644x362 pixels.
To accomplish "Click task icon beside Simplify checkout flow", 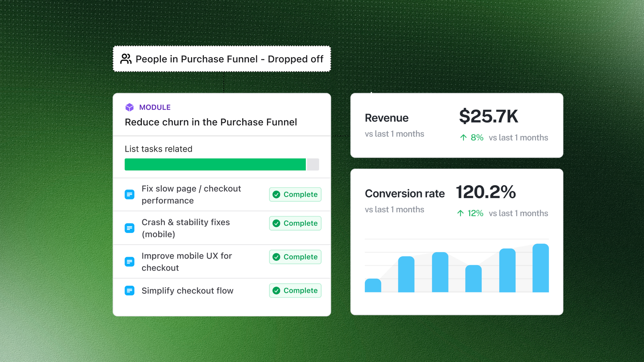I will pos(129,291).
